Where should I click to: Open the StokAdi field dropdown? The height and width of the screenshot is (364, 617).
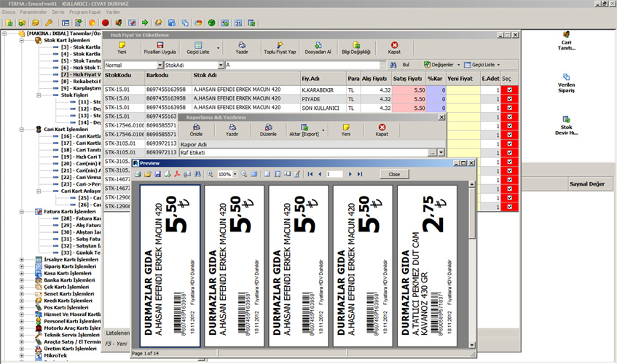pos(221,66)
